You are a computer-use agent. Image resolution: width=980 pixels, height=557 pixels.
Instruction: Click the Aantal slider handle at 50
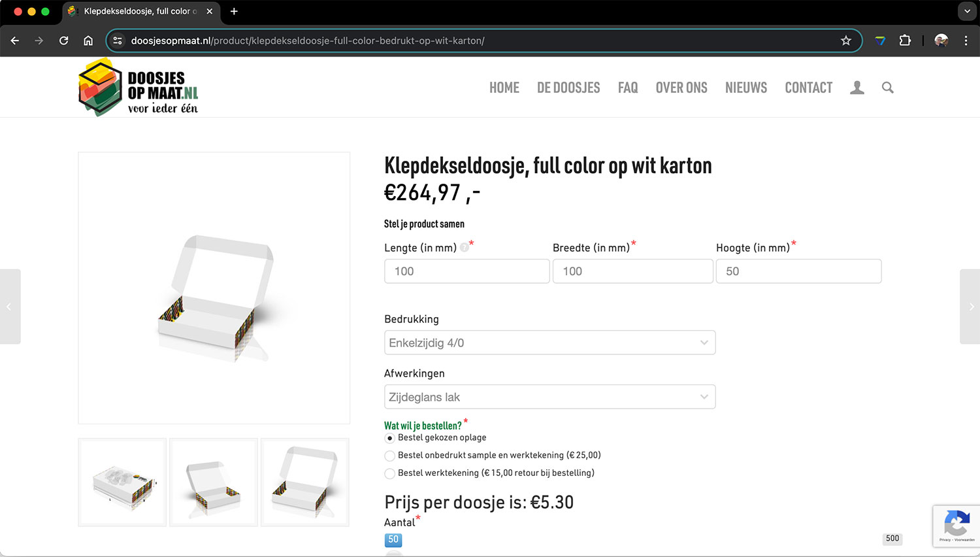coord(393,553)
